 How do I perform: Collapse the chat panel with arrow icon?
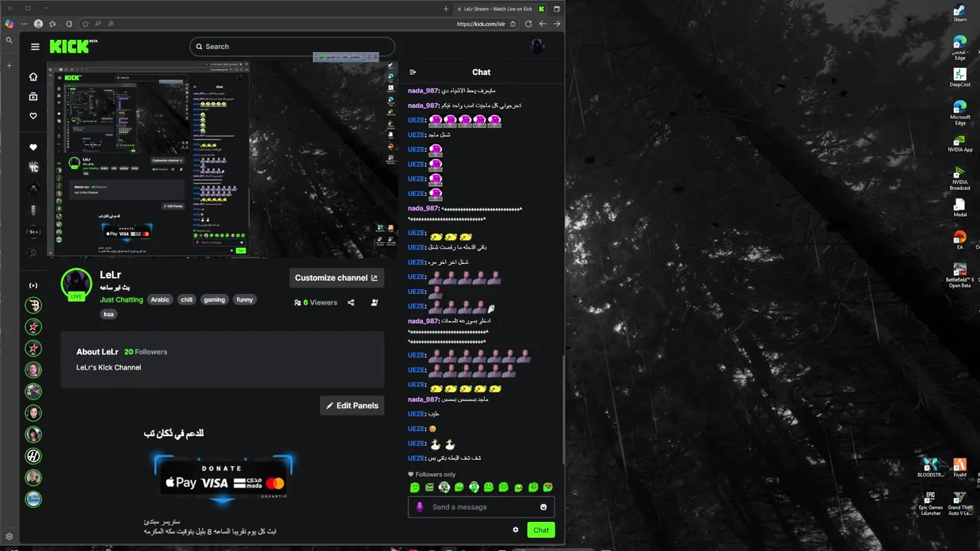[413, 72]
